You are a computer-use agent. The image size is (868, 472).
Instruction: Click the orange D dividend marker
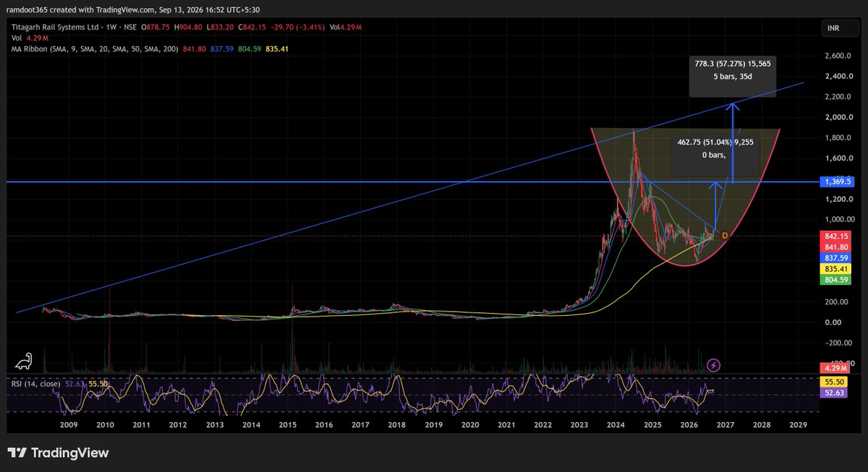click(725, 236)
